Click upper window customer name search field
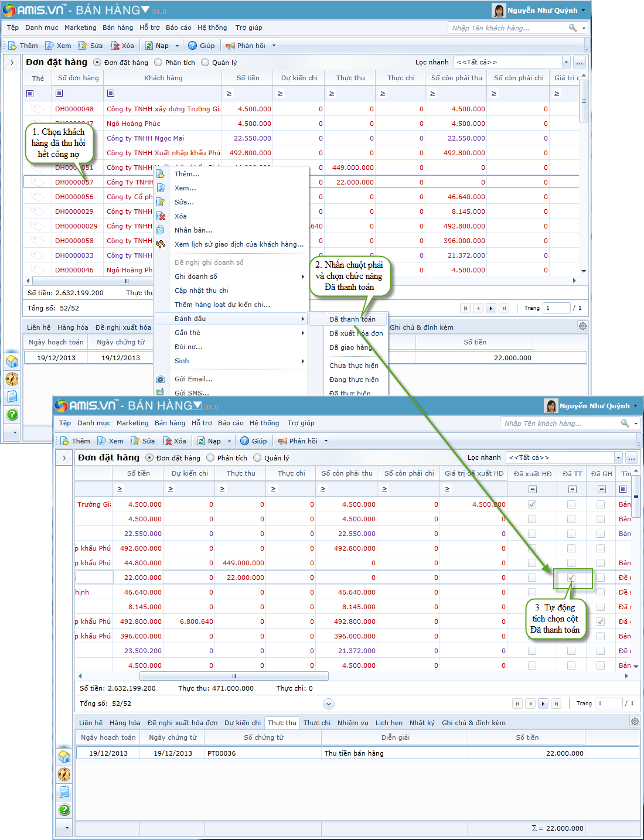644x840 pixels. point(507,28)
